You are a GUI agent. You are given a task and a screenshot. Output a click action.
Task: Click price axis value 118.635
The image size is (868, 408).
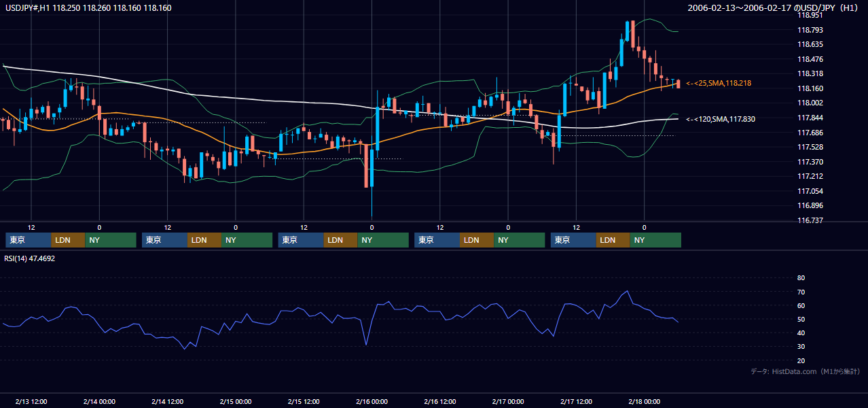(810, 44)
